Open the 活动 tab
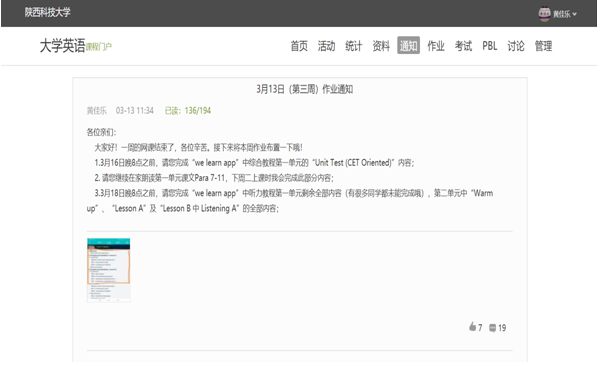Image resolution: width=597 pixels, height=365 pixels. 326,46
